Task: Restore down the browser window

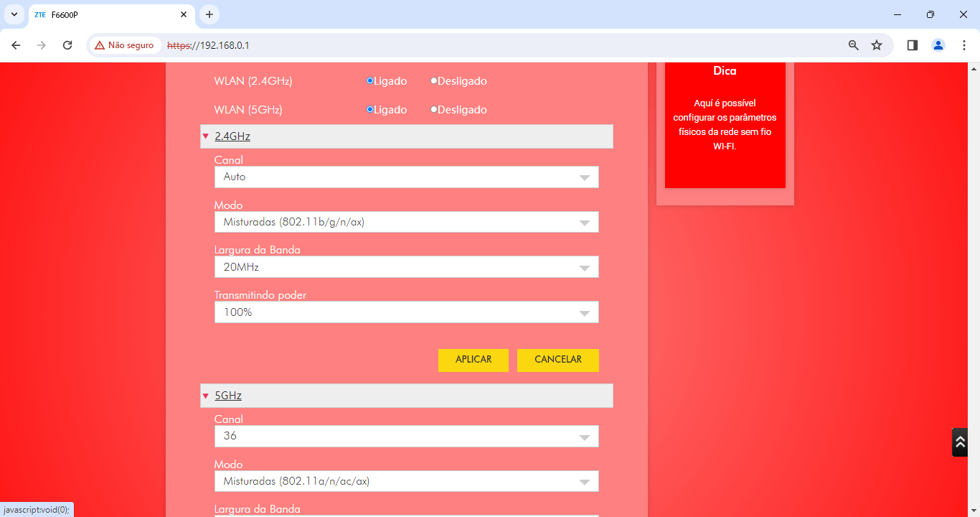Action: [x=930, y=14]
